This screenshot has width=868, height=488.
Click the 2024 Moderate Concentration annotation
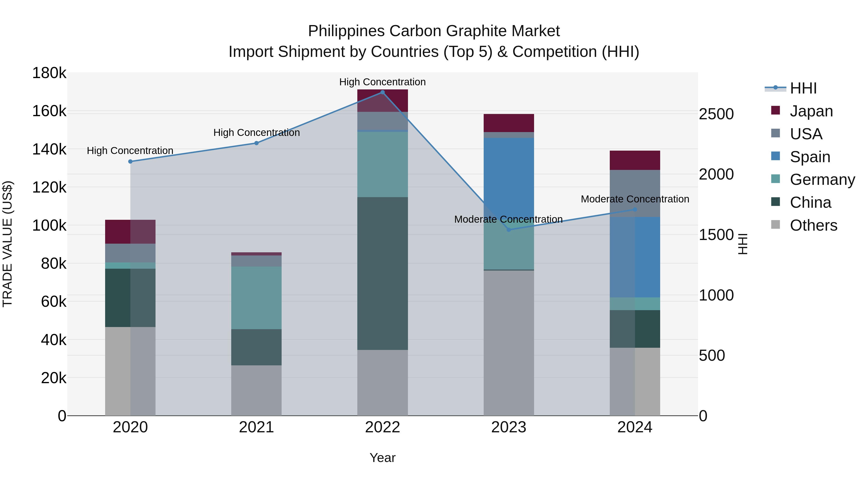[635, 199]
